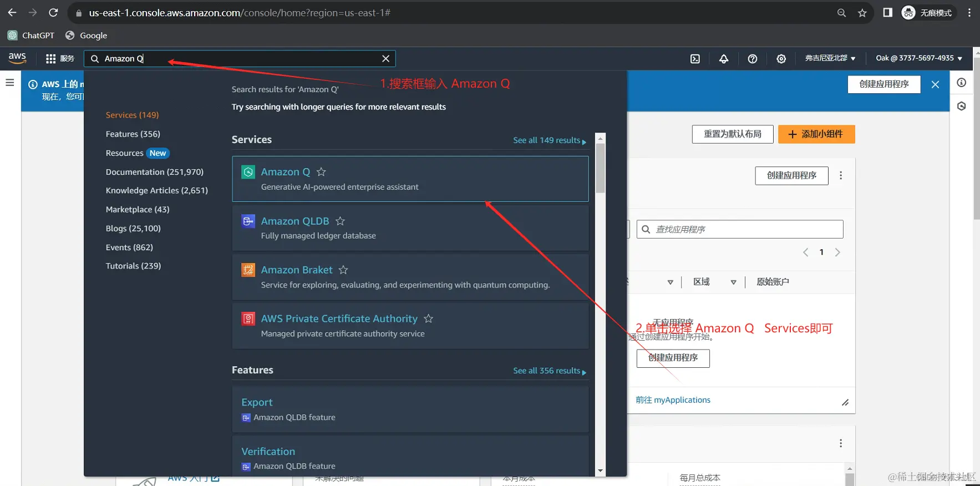Favorite Amazon QLDB with its star

(340, 221)
